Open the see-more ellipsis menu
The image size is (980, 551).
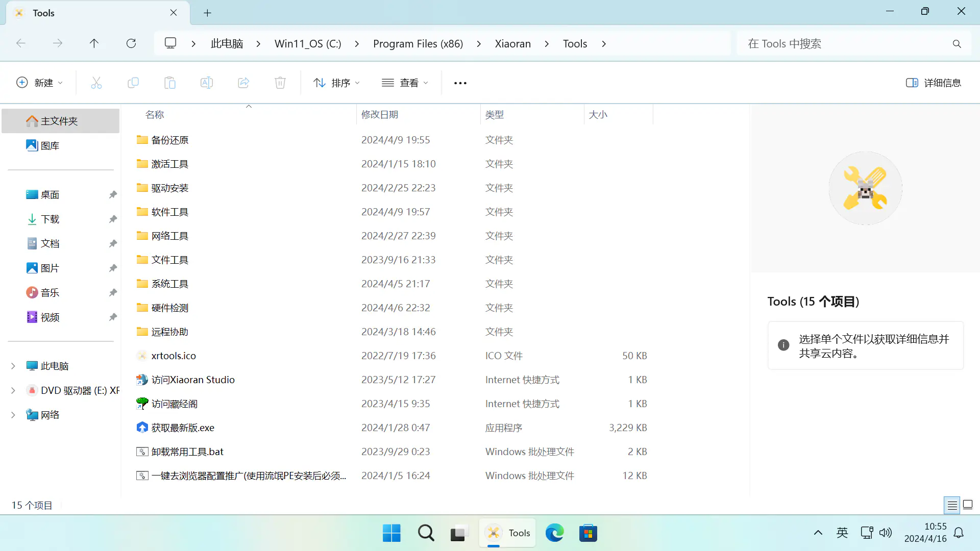point(460,83)
